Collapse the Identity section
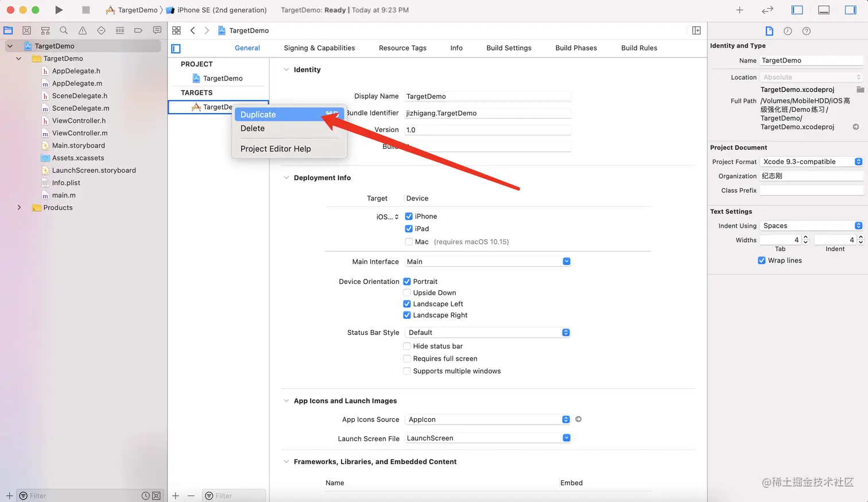 (286, 69)
